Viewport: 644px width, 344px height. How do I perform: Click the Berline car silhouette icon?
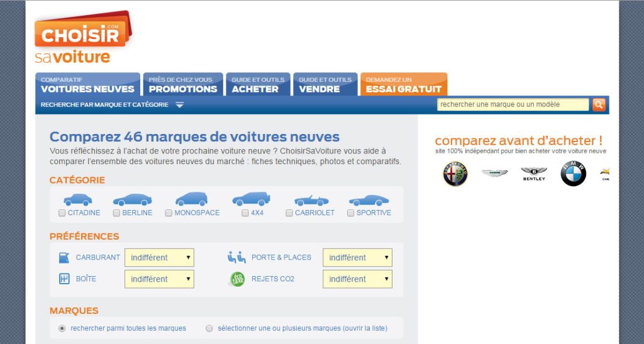(x=132, y=199)
